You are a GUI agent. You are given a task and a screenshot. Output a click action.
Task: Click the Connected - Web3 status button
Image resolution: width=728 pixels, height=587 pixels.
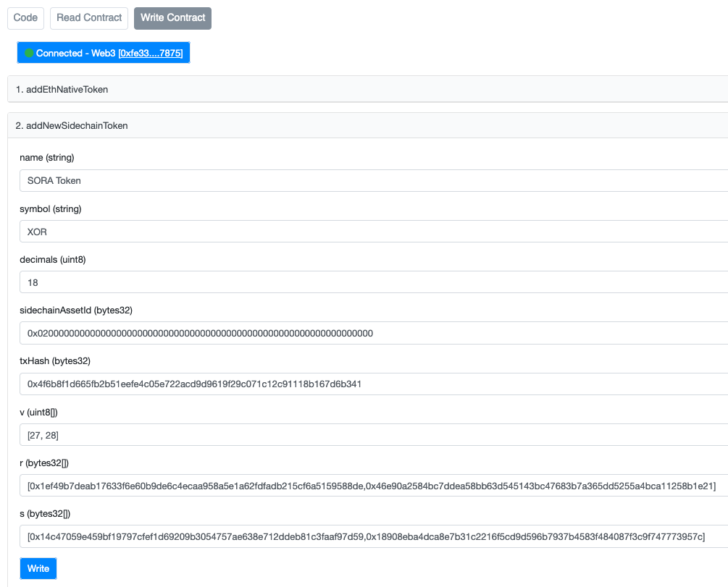tap(104, 53)
